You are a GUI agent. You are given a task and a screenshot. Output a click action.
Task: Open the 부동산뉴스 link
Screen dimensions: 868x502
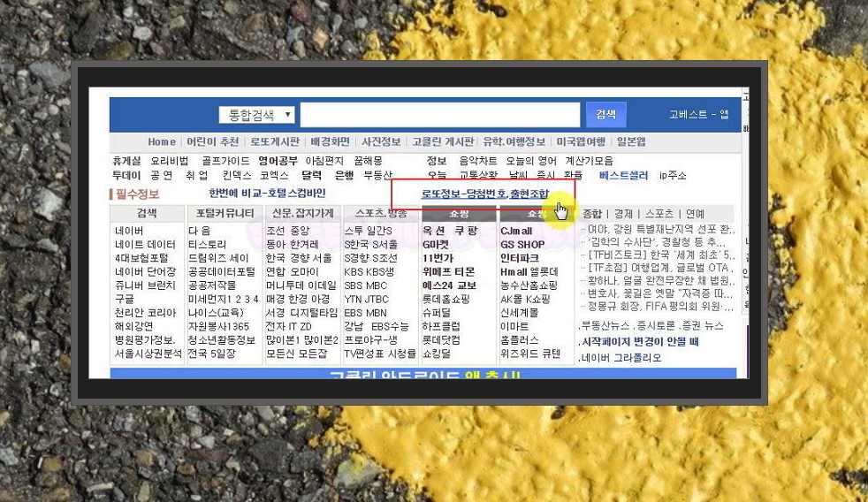[604, 326]
